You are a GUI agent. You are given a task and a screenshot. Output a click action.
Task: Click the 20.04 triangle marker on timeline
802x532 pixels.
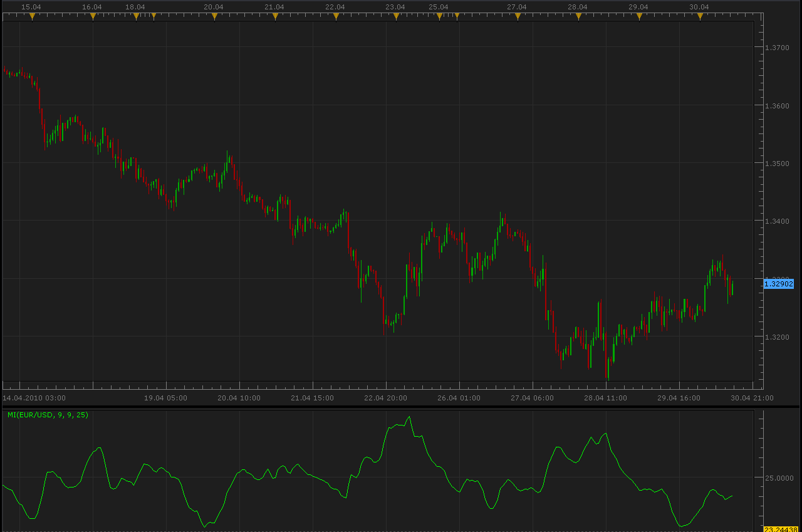(214, 17)
